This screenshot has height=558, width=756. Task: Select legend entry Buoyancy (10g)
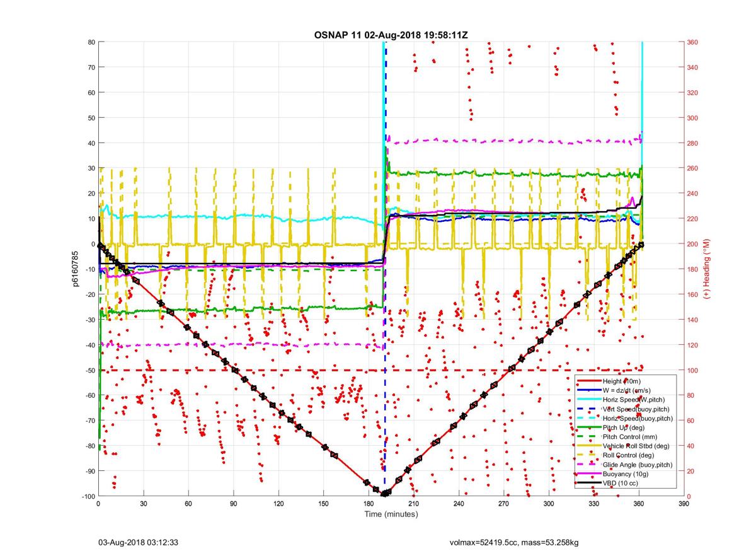coord(626,474)
